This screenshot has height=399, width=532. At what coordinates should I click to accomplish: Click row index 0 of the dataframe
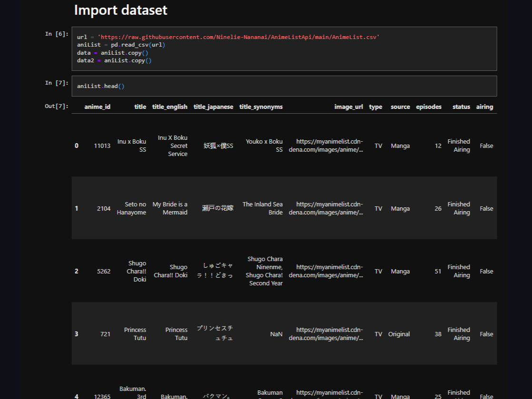coord(76,146)
